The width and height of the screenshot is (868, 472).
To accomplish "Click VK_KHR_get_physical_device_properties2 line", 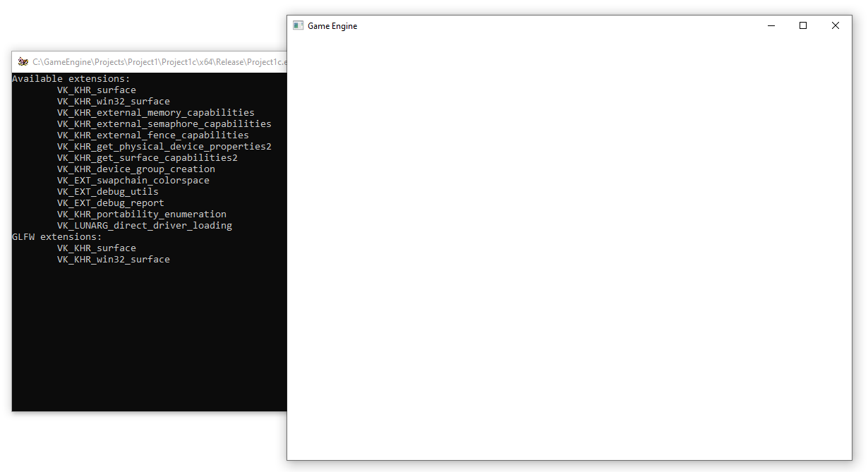I will pyautogui.click(x=164, y=147).
